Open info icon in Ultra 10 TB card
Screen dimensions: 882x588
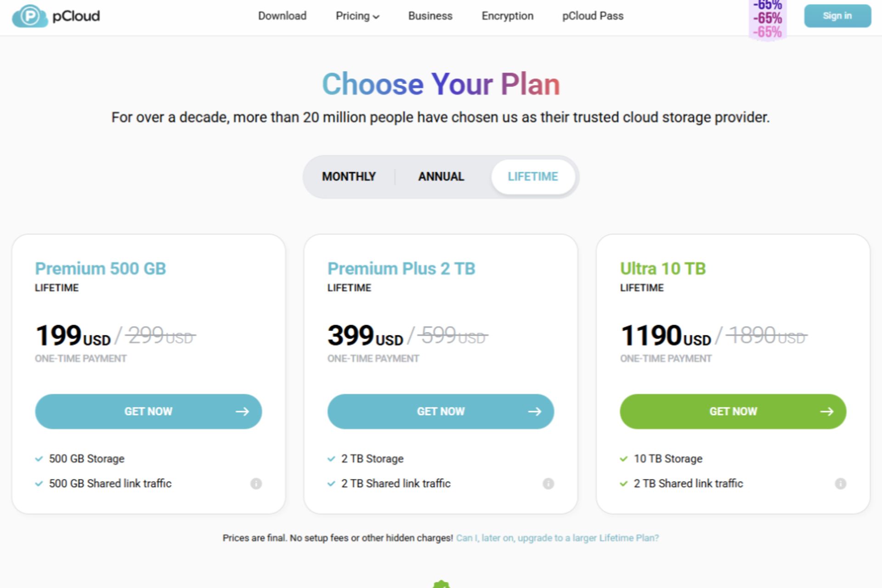tap(840, 483)
